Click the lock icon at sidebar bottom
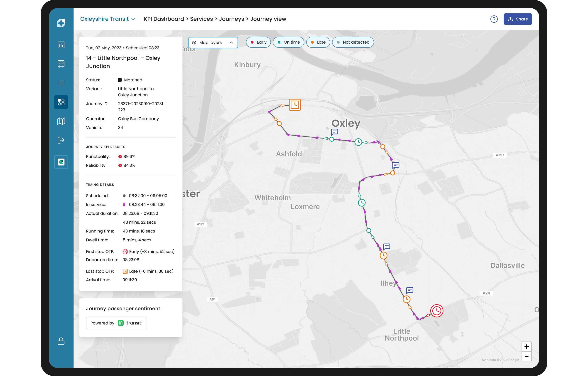 click(x=61, y=341)
